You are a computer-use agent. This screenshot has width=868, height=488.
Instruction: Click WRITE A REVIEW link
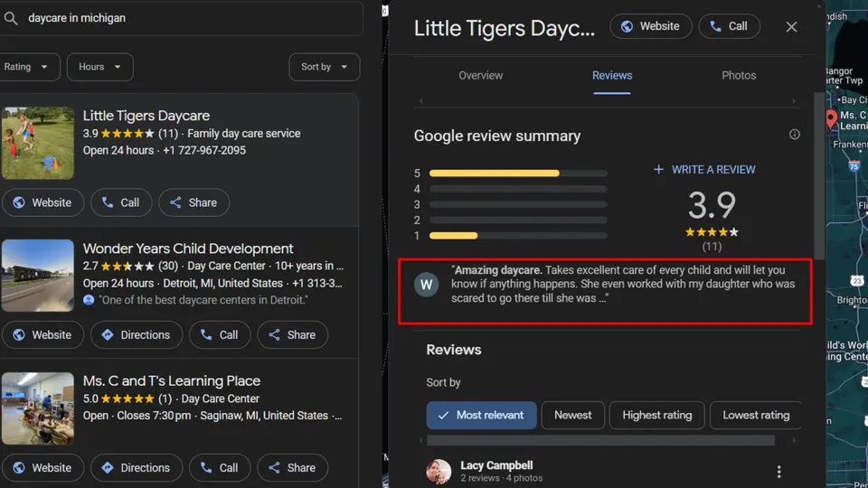point(704,170)
